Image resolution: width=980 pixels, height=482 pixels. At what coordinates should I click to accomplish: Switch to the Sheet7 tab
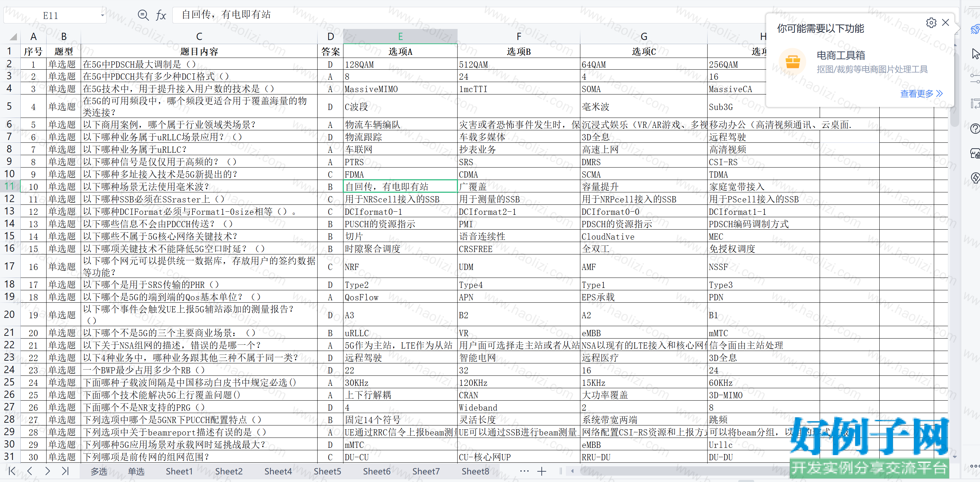[426, 471]
